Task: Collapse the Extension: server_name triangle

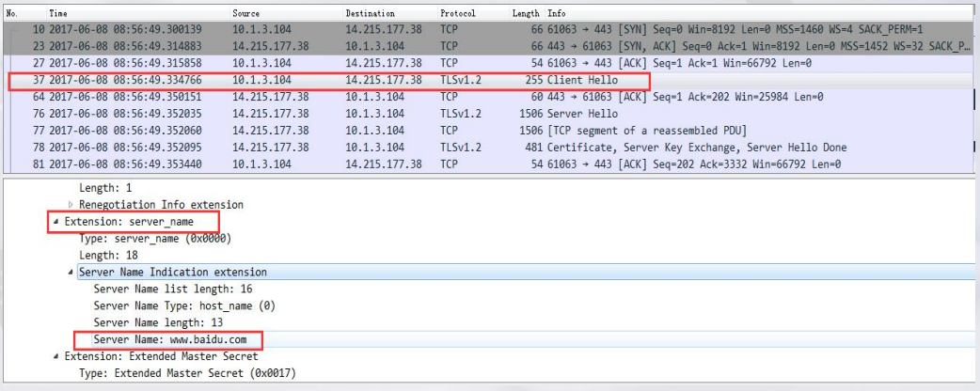Action: click(56, 222)
